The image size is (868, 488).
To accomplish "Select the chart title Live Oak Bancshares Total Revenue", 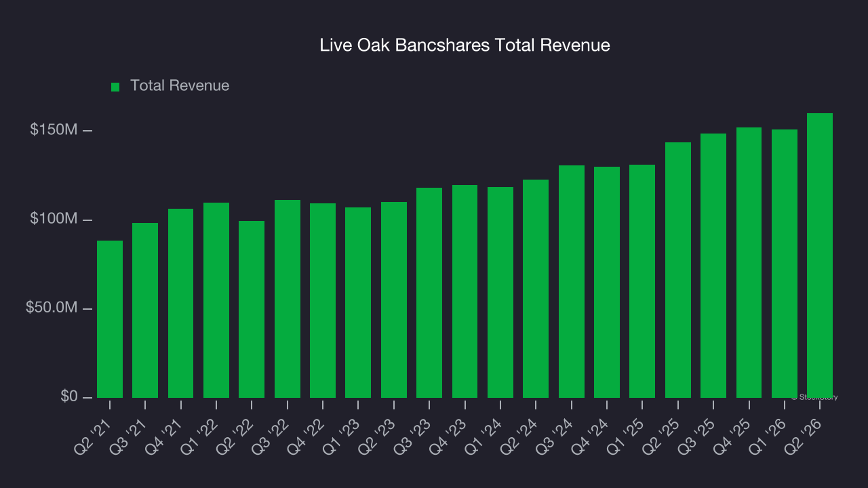I will click(x=465, y=45).
